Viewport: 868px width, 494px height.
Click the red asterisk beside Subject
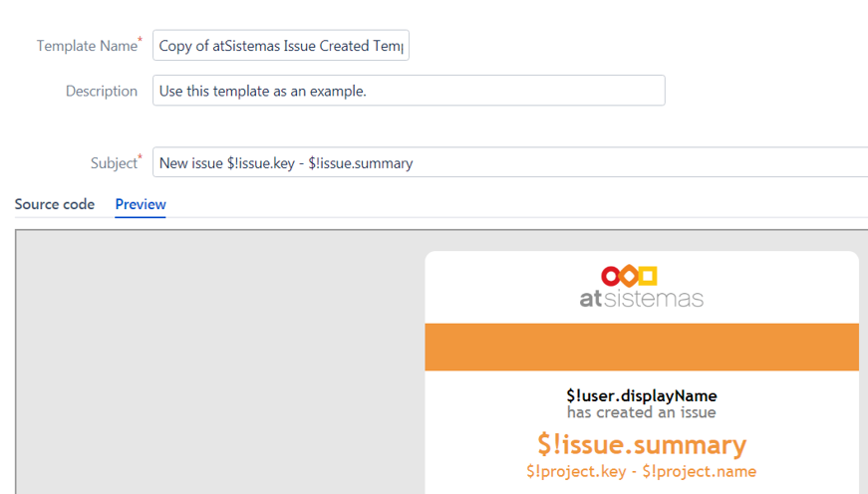(x=140, y=157)
